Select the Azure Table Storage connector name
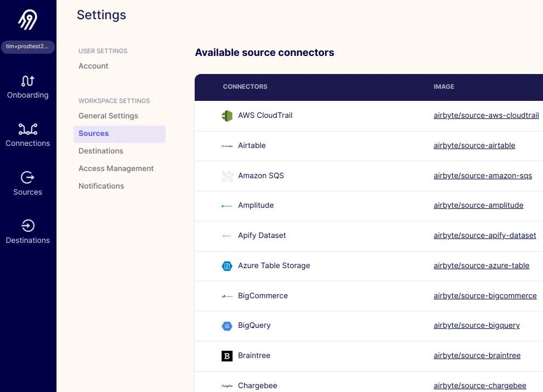This screenshot has width=543, height=392. pos(274,265)
